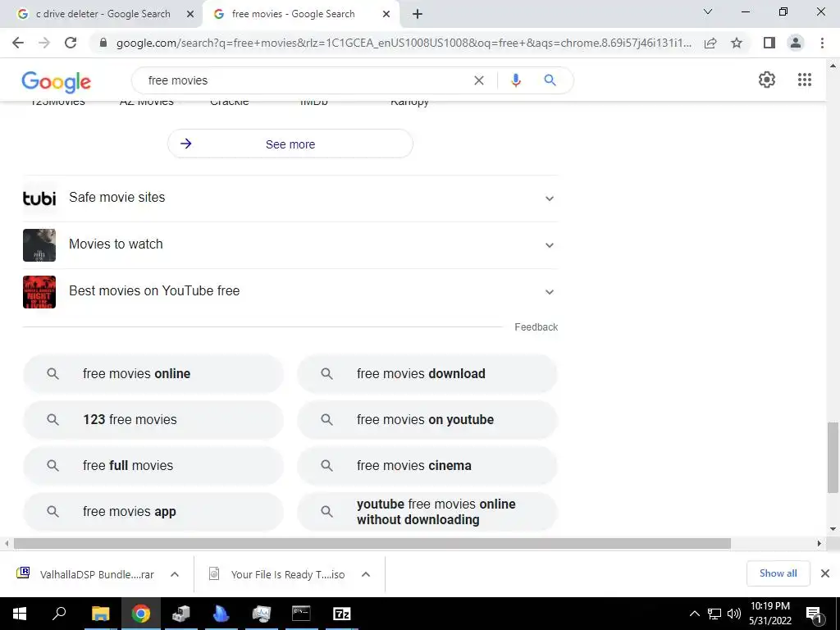Open the Windows Start menu
Screen dimensions: 840x630
point(20,614)
